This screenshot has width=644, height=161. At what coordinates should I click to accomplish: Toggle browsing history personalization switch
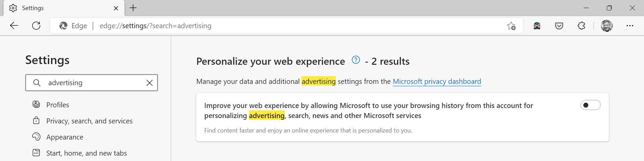pyautogui.click(x=590, y=105)
